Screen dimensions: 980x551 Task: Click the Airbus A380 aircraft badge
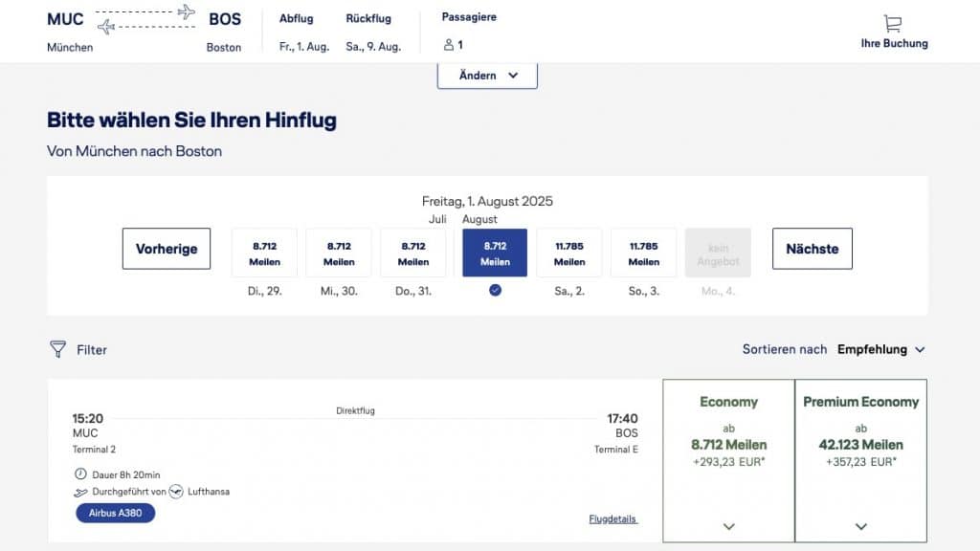[x=115, y=514]
